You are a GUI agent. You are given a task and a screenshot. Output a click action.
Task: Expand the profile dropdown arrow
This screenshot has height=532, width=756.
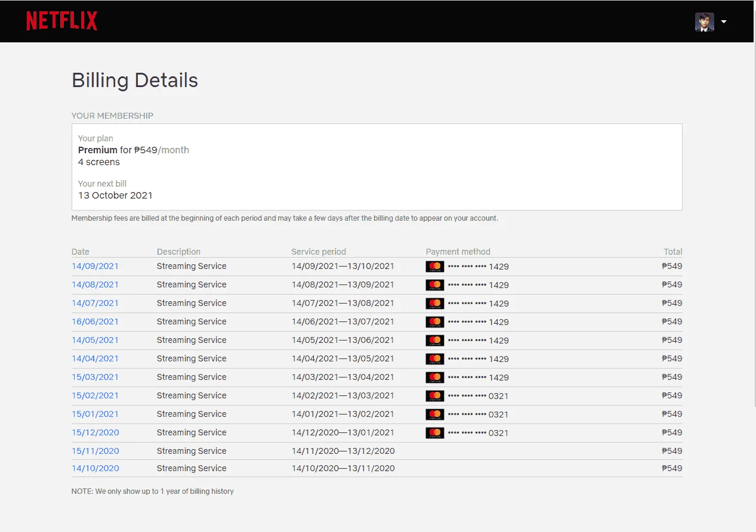coord(724,22)
